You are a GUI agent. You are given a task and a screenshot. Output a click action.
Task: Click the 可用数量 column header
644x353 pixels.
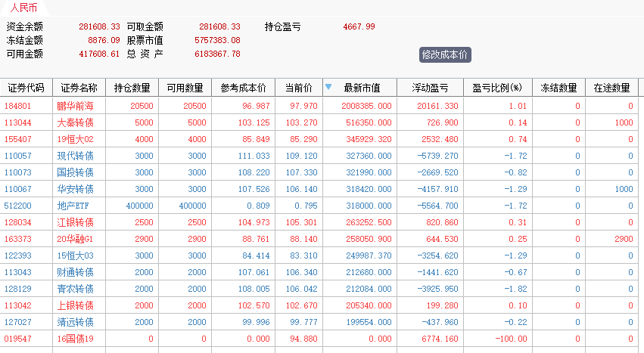pyautogui.click(x=185, y=88)
